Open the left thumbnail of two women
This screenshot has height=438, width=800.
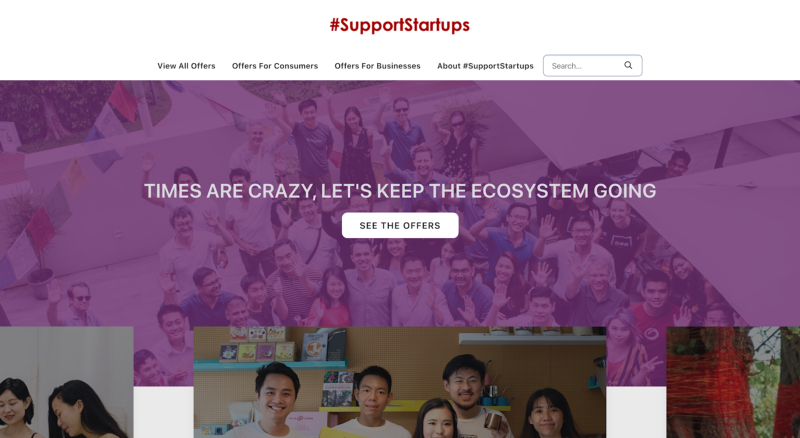pos(67,382)
